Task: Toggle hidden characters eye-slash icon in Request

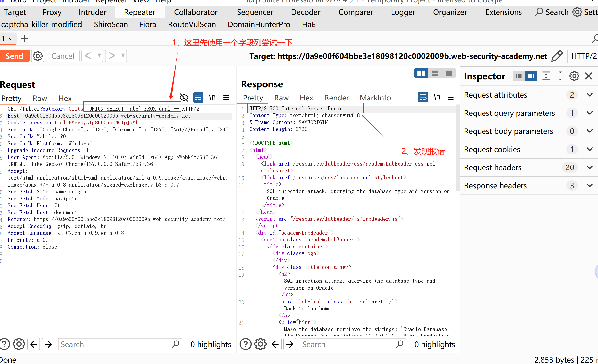Action: pos(184,98)
